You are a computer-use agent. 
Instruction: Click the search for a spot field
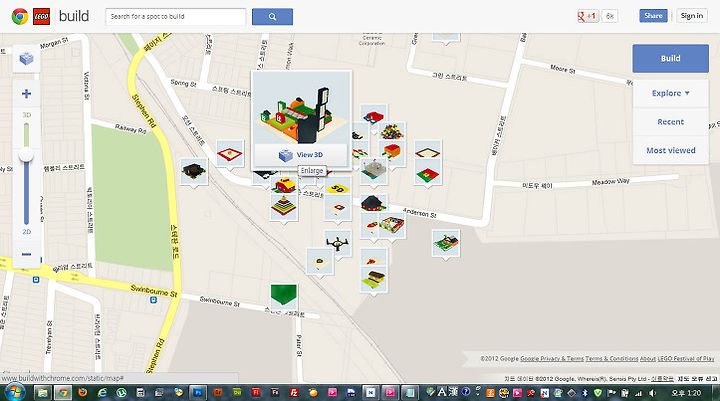click(176, 17)
